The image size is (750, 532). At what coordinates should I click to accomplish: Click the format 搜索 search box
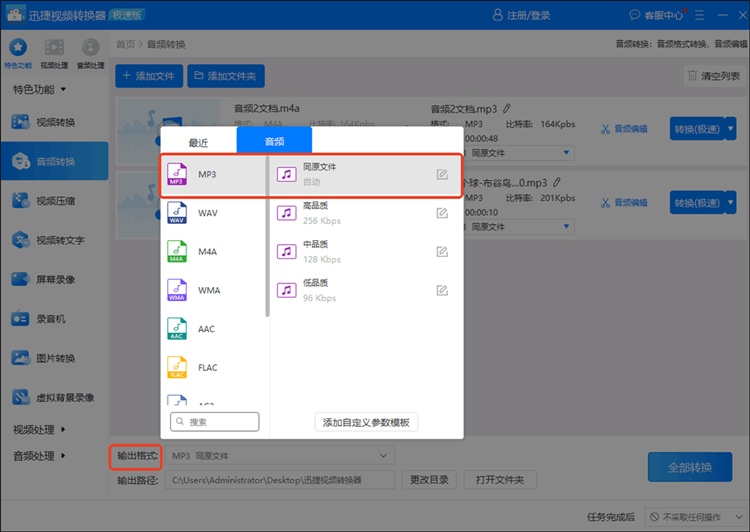[x=215, y=421]
